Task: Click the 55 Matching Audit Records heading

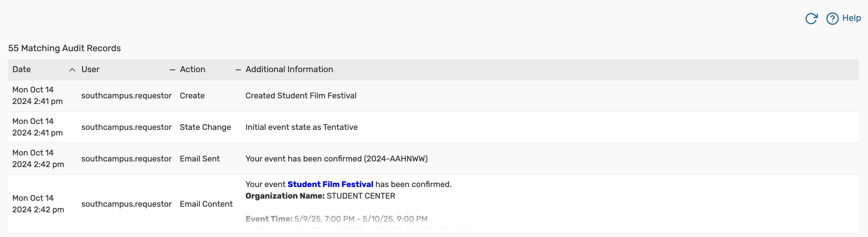Action: pyautogui.click(x=64, y=48)
